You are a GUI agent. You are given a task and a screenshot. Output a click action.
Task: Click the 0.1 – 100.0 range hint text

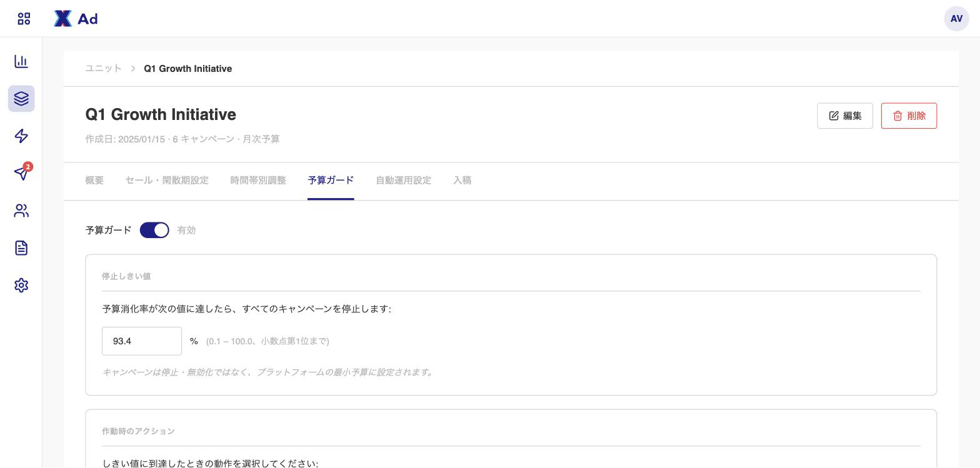tap(267, 341)
